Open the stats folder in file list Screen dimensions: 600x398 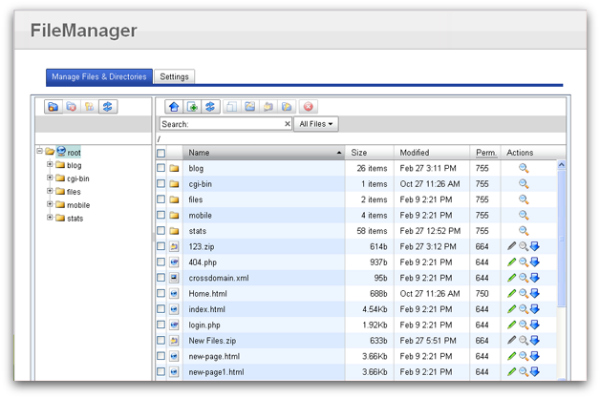197,231
